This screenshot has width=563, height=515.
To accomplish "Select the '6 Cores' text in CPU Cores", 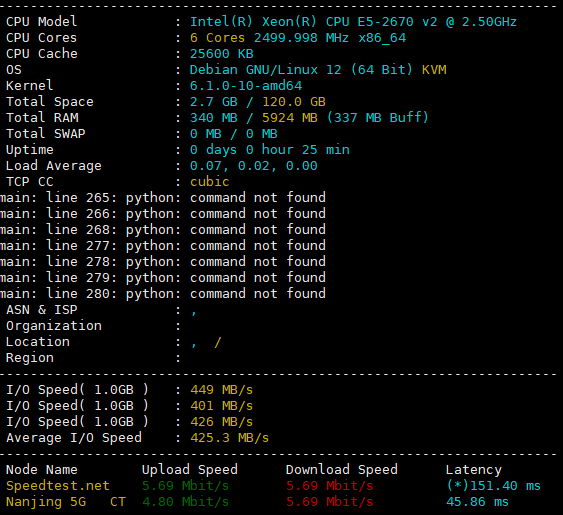I will [x=217, y=38].
